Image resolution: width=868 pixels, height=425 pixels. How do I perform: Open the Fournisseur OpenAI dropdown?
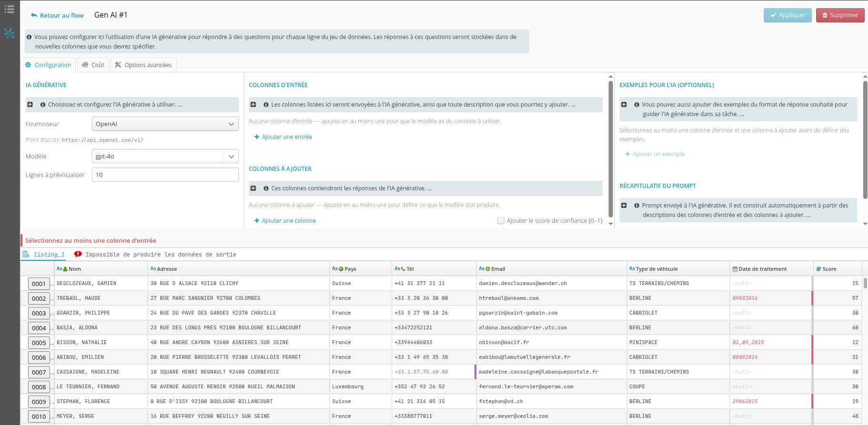coord(165,124)
